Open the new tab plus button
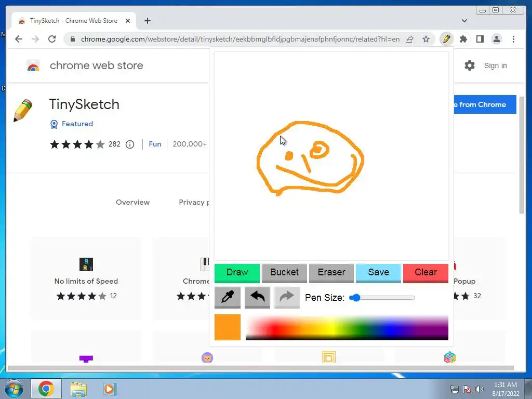532x399 pixels. pos(147,21)
